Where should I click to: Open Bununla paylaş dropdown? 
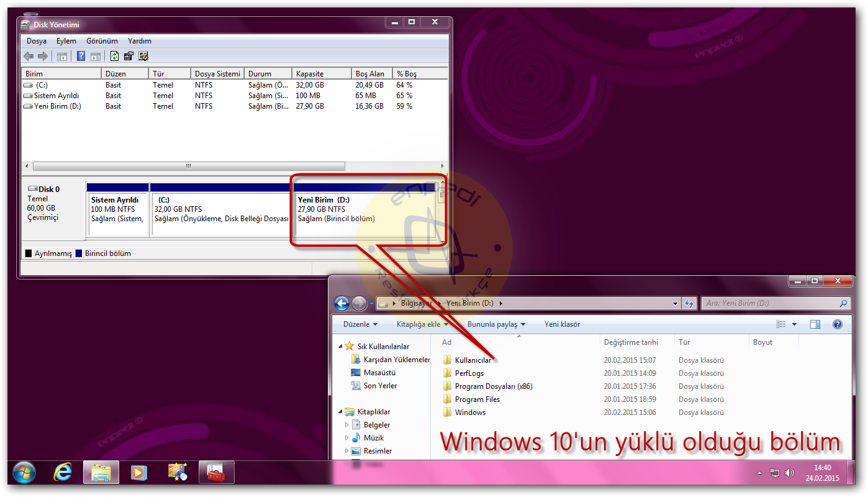click(496, 324)
